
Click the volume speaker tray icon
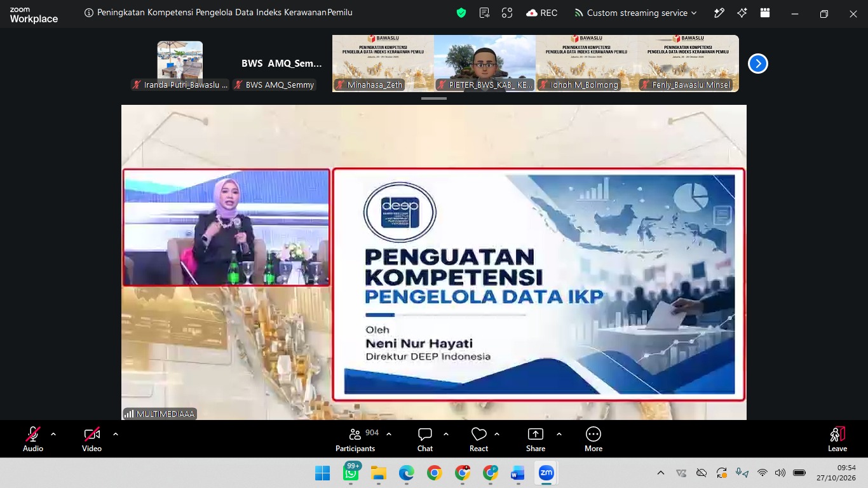tap(780, 473)
